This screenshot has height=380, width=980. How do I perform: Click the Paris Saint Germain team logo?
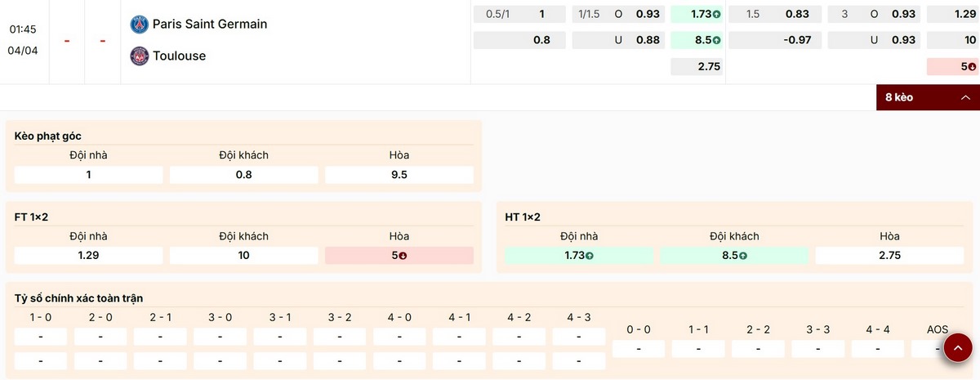click(139, 25)
